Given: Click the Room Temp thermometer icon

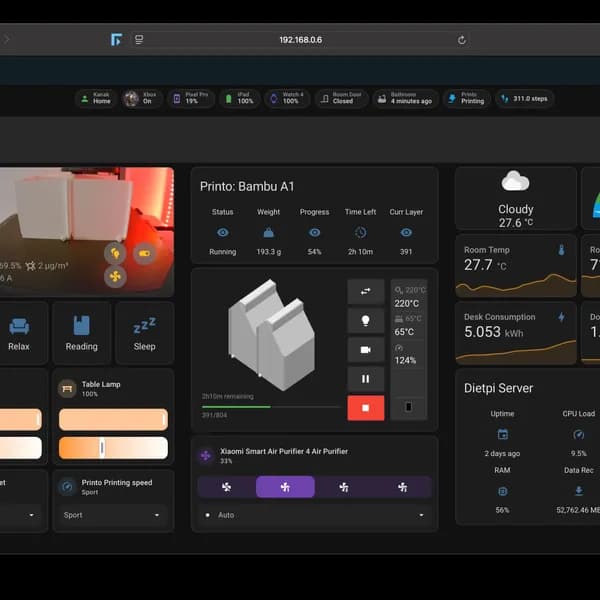Looking at the screenshot, I should (561, 250).
